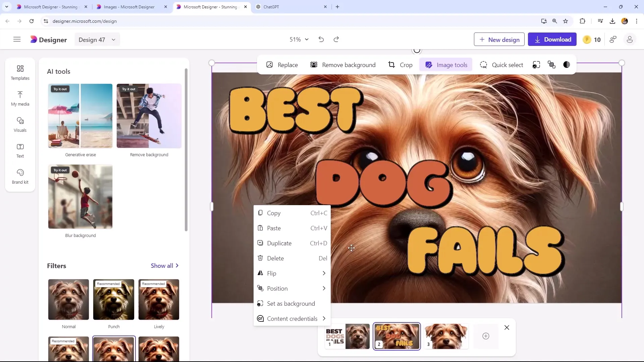
Task: Click the third slide thumbnail in filmstrip
Action: (x=447, y=336)
